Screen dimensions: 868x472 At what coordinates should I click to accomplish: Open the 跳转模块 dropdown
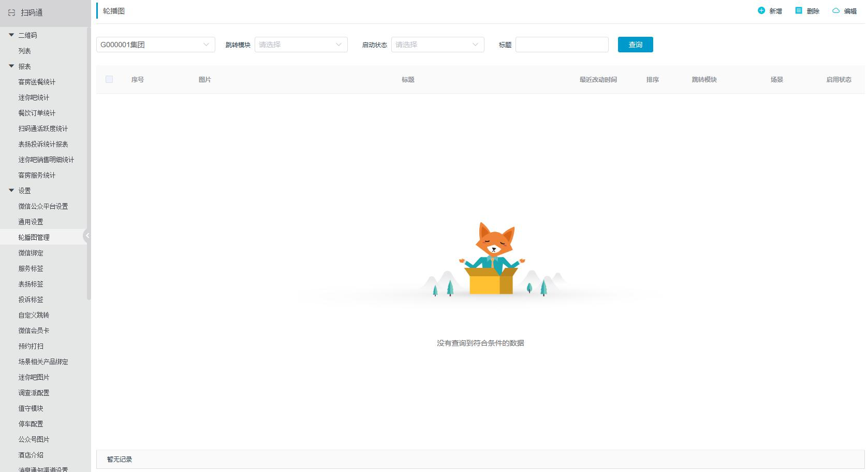click(301, 45)
